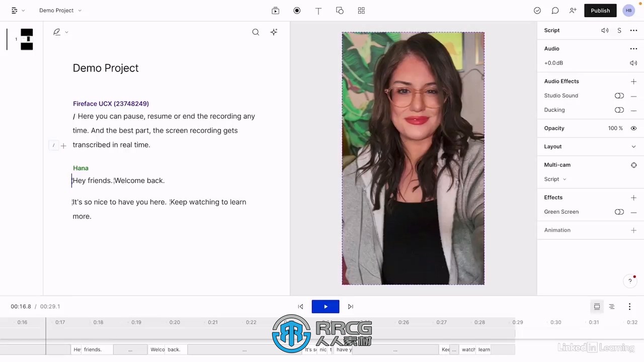Click the video preview of the woman
The image size is (644, 362).
click(x=413, y=158)
